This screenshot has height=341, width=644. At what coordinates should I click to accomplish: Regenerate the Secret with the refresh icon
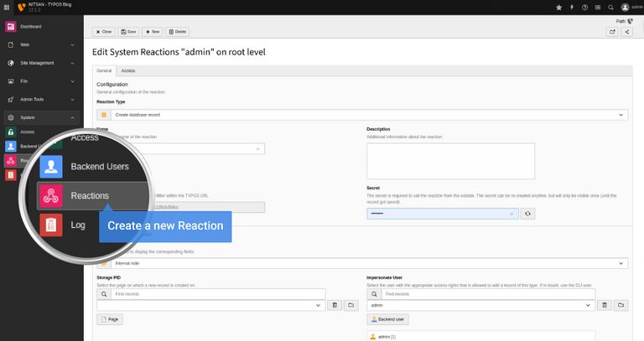[x=527, y=214]
